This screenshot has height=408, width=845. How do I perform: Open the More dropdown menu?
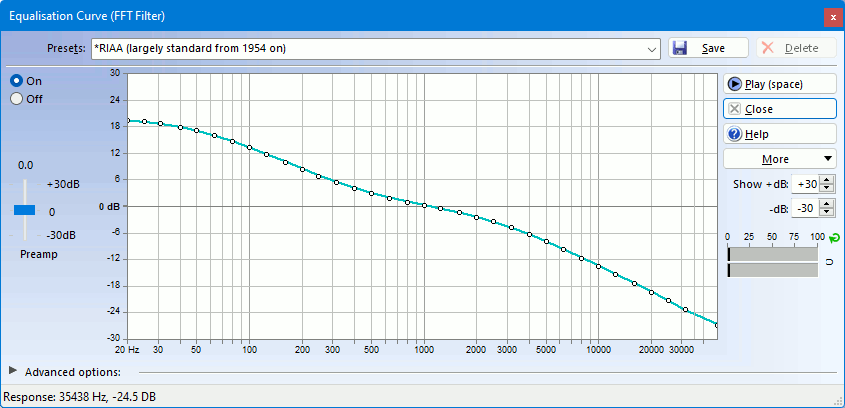click(x=780, y=159)
